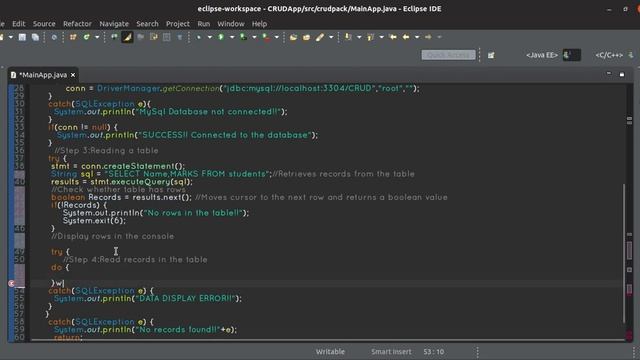Click the Save icon in the toolbar

click(22, 37)
